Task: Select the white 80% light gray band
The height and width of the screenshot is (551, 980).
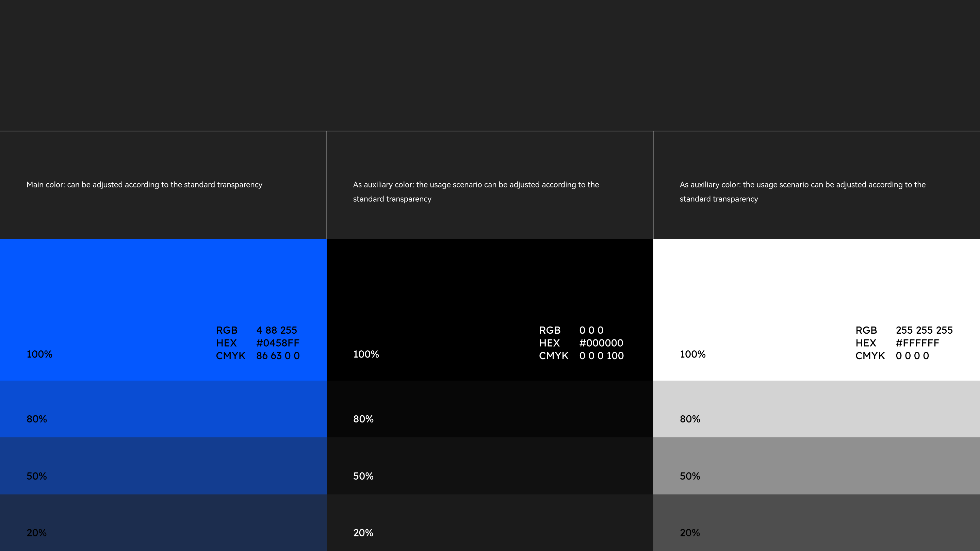Action: click(x=816, y=409)
